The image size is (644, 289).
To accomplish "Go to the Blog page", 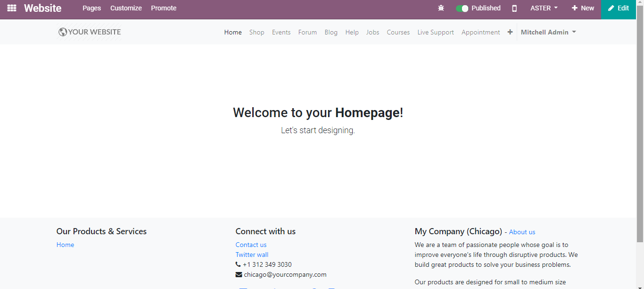I will click(331, 32).
